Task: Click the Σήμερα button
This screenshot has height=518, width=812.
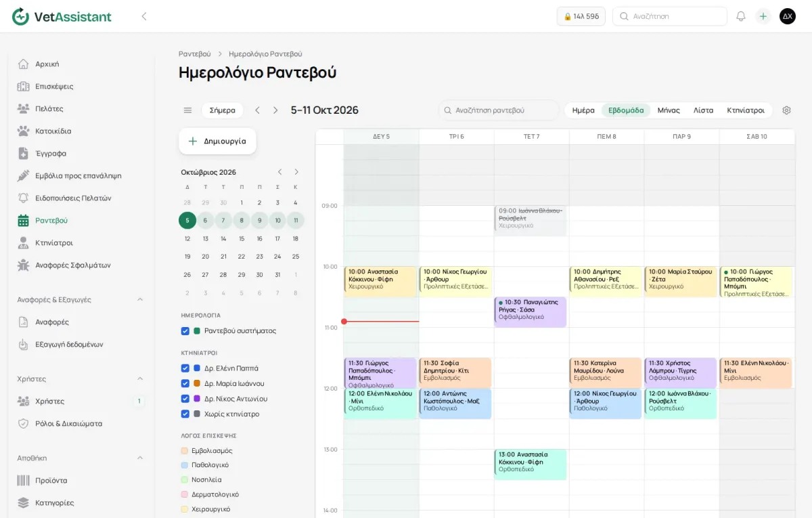Action: (x=223, y=110)
